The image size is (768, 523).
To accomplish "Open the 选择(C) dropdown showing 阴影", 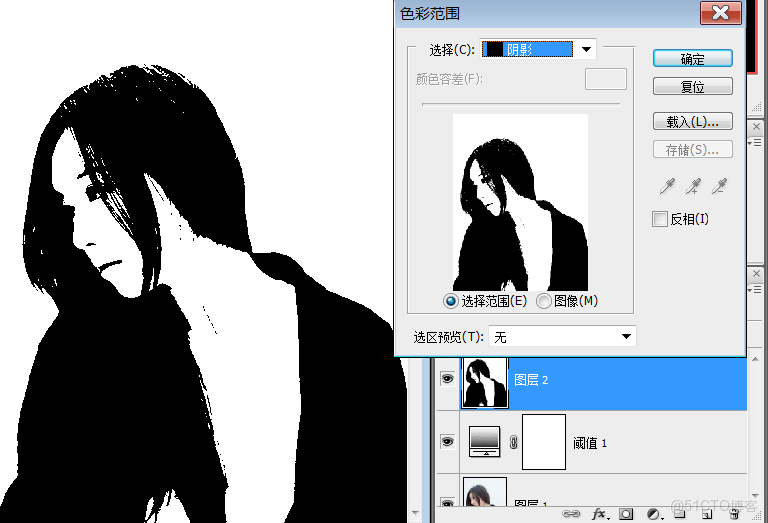I will [x=538, y=49].
